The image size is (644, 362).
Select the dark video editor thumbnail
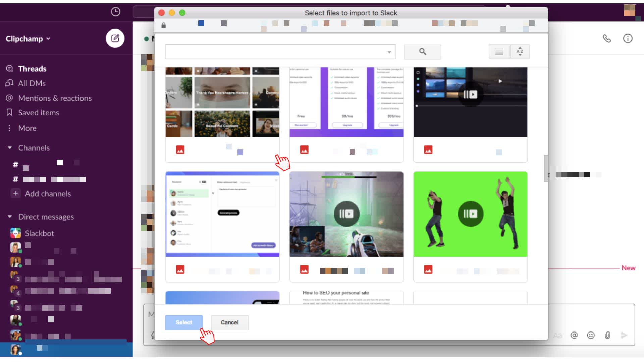(x=470, y=102)
